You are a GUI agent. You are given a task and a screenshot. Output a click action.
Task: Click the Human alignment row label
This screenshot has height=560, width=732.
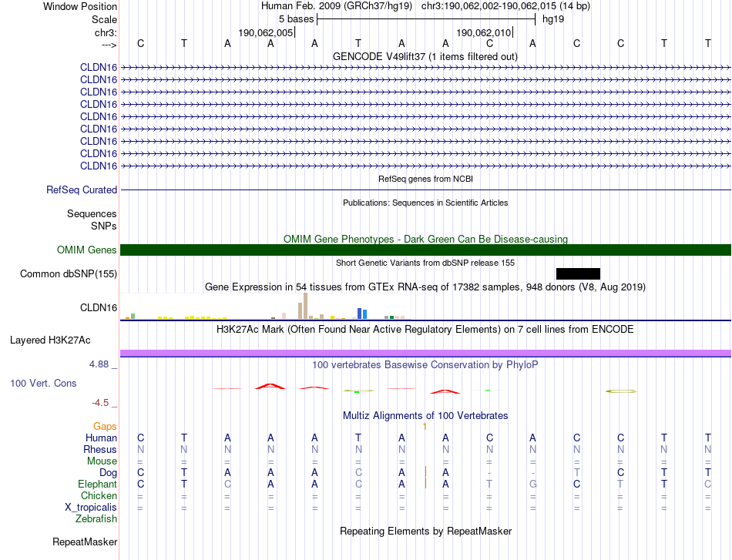[101, 438]
